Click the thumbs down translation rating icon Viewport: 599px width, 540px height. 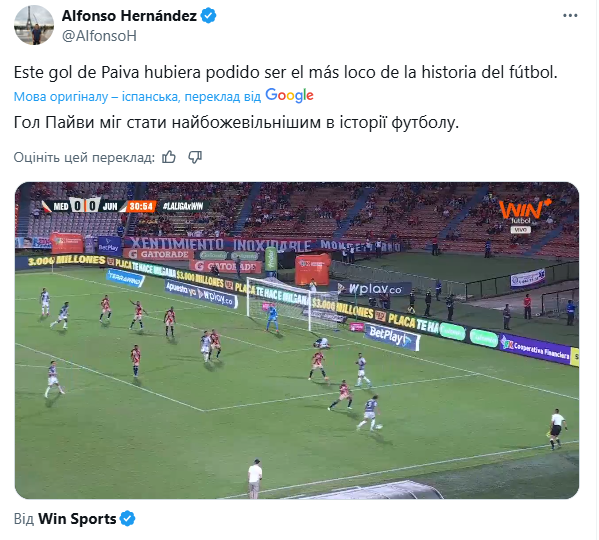[195, 157]
